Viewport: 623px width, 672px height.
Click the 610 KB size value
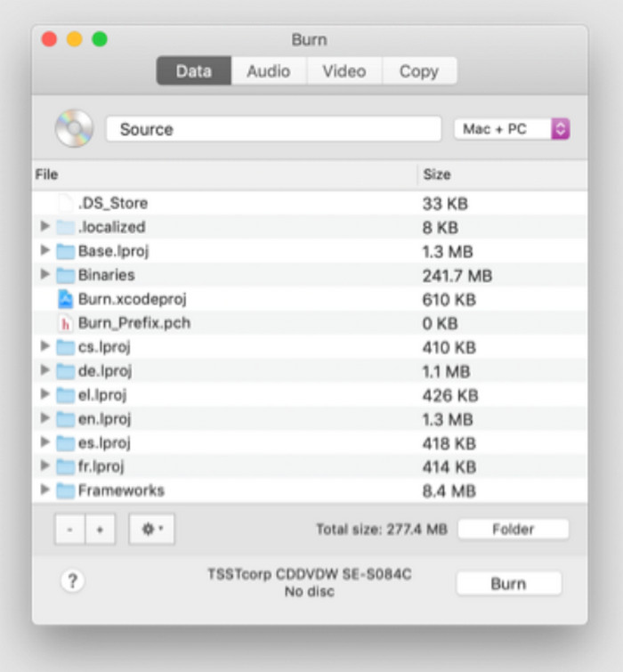(449, 300)
